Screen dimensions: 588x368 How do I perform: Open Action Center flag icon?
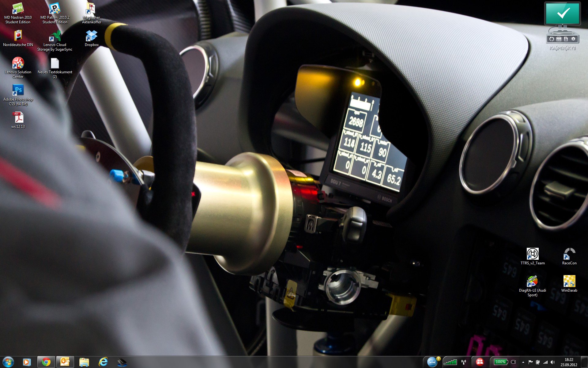(x=530, y=362)
